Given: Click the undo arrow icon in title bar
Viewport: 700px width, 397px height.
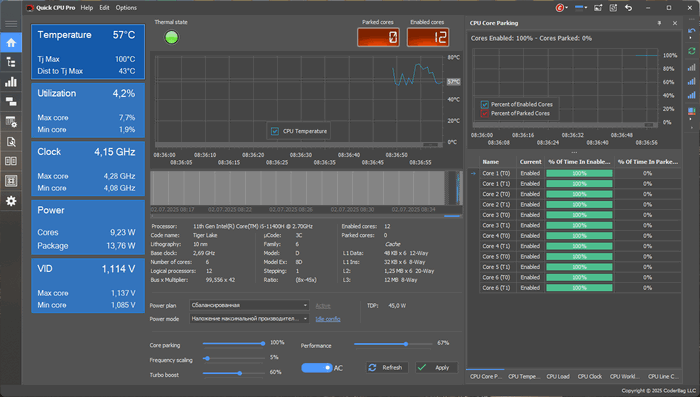Looking at the screenshot, I should [x=629, y=8].
